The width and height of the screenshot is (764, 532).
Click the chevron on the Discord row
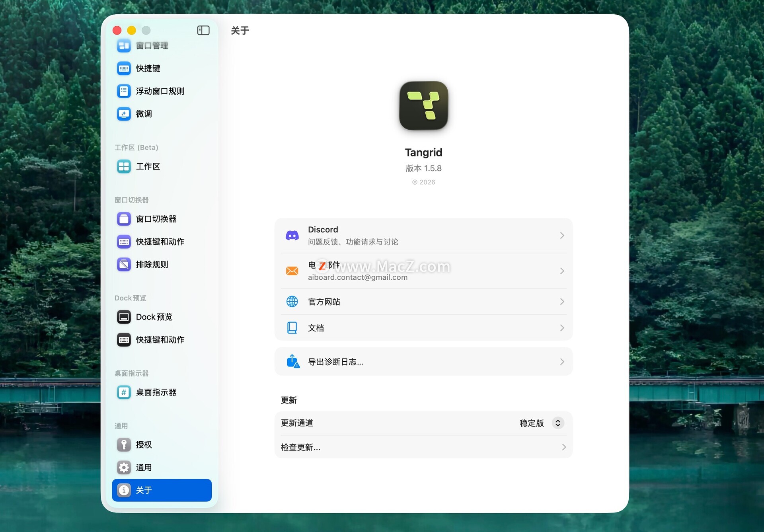(562, 236)
